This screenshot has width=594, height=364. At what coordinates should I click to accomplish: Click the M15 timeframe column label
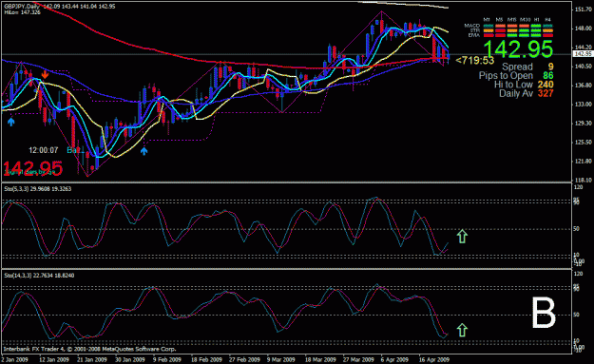tap(512, 20)
